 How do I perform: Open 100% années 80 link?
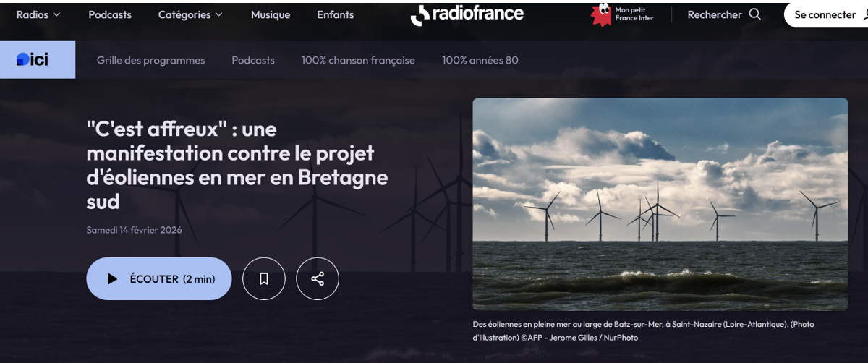480,60
